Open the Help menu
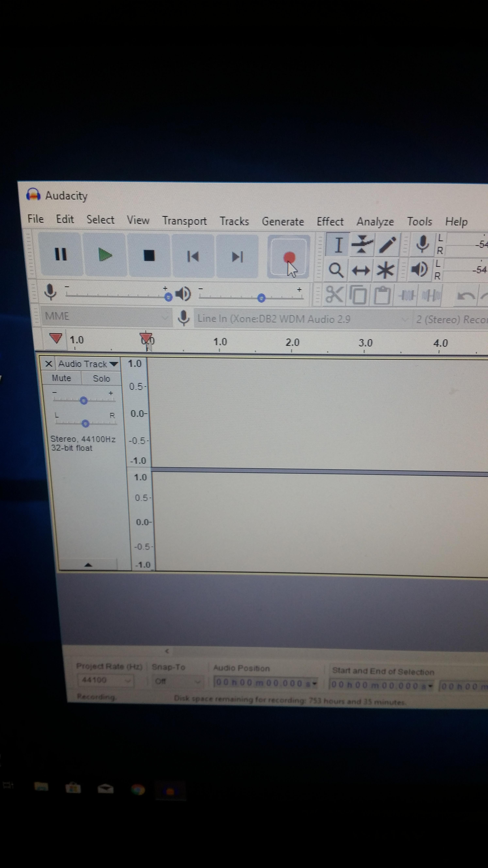 (456, 222)
